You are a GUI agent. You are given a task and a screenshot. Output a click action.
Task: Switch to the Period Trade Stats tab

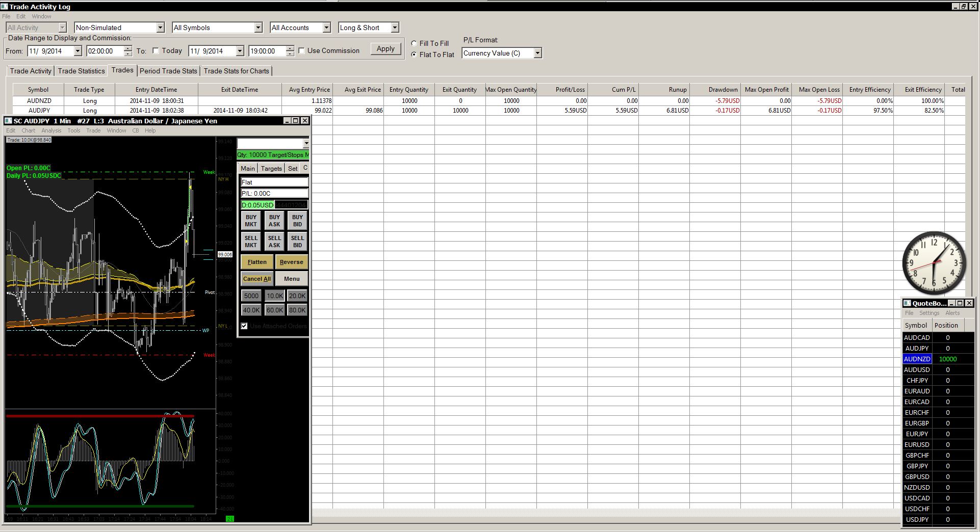tap(168, 71)
